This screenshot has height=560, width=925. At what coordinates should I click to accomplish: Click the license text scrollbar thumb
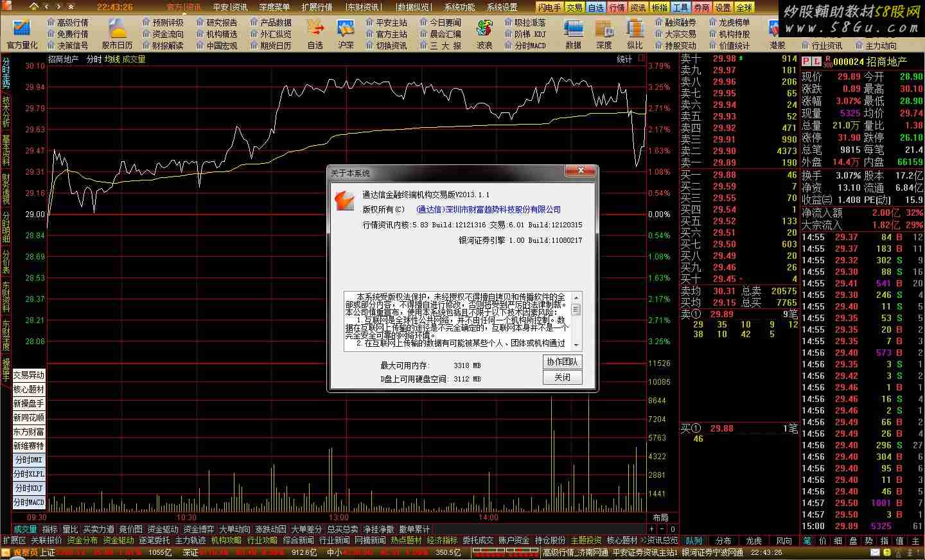[x=576, y=310]
